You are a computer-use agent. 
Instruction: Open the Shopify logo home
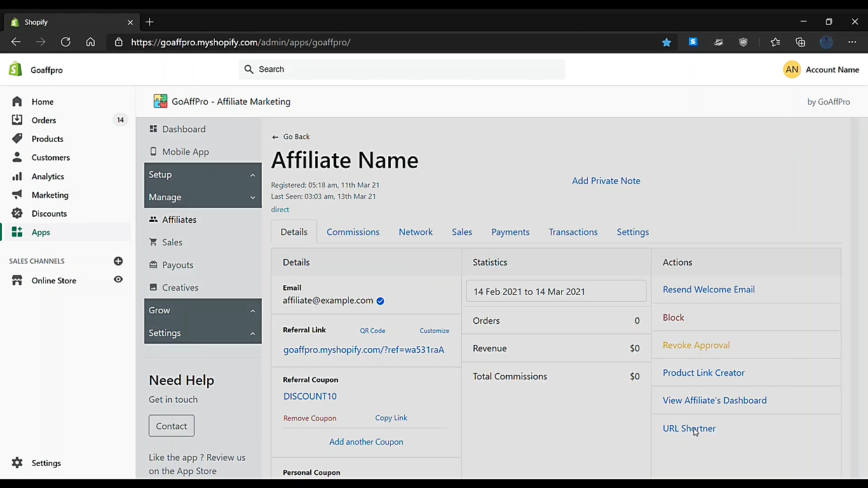tap(15, 69)
